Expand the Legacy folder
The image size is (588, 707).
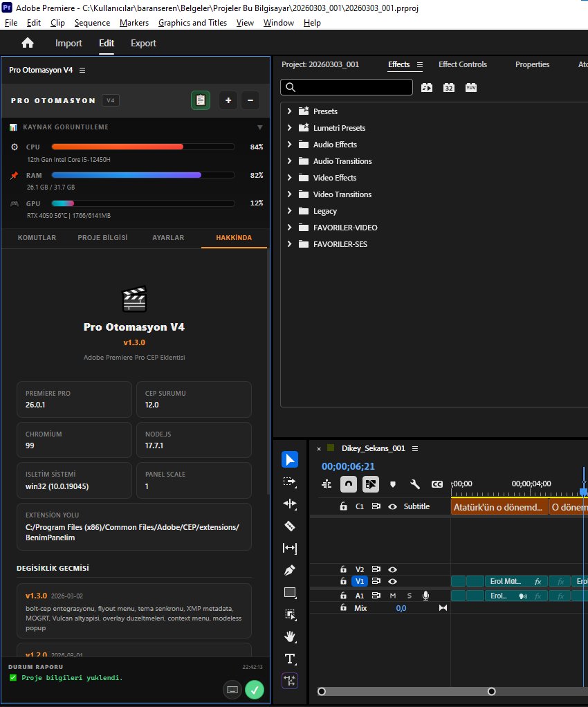click(x=289, y=210)
